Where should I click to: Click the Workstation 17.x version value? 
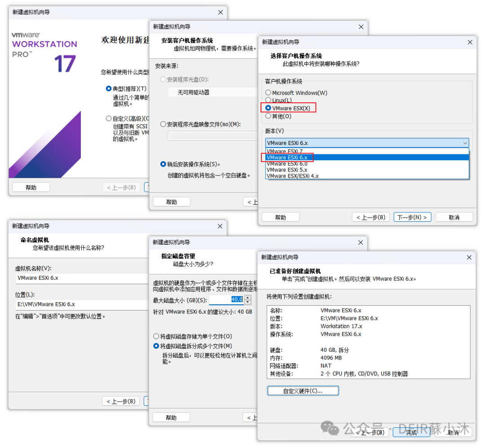click(x=341, y=326)
